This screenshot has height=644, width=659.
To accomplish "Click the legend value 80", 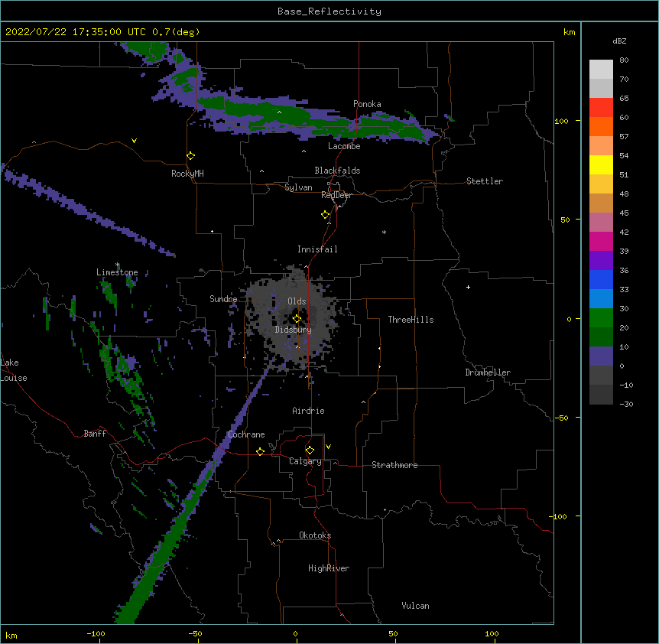I will pyautogui.click(x=624, y=60).
